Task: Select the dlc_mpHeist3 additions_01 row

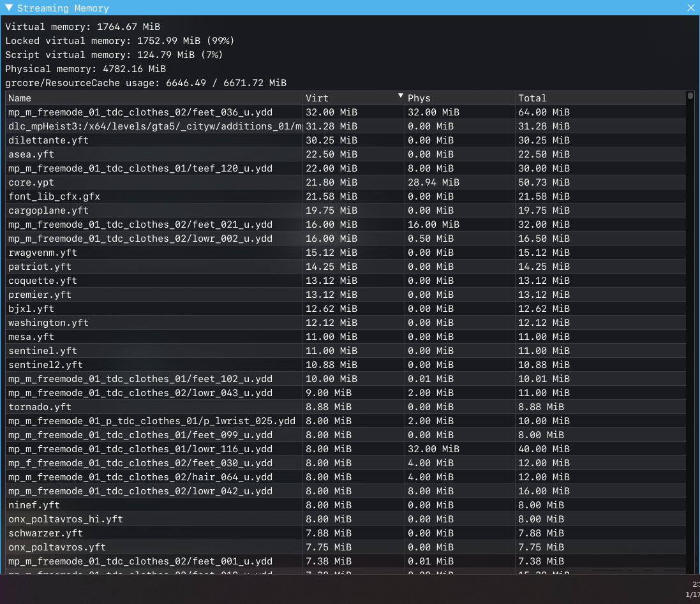Action: pyautogui.click(x=346, y=126)
